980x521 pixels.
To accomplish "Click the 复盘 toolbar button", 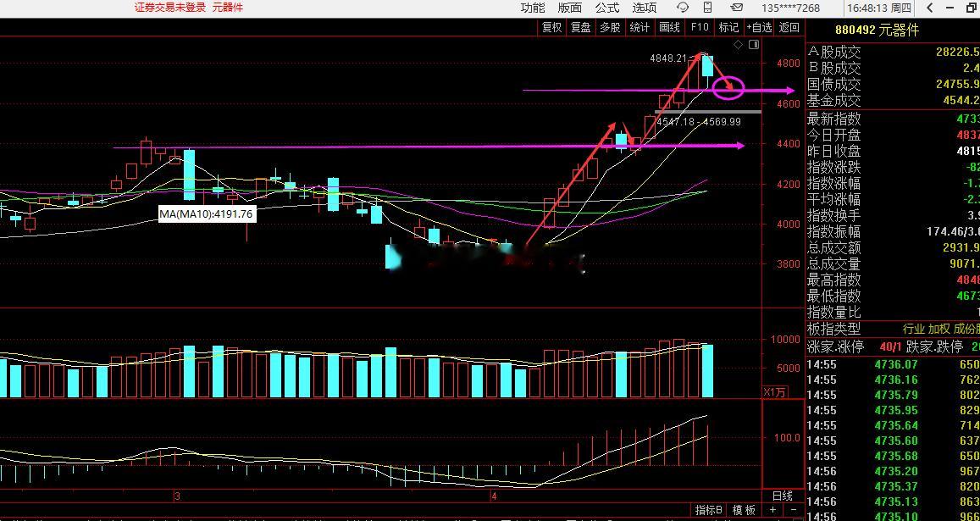I will click(x=581, y=27).
